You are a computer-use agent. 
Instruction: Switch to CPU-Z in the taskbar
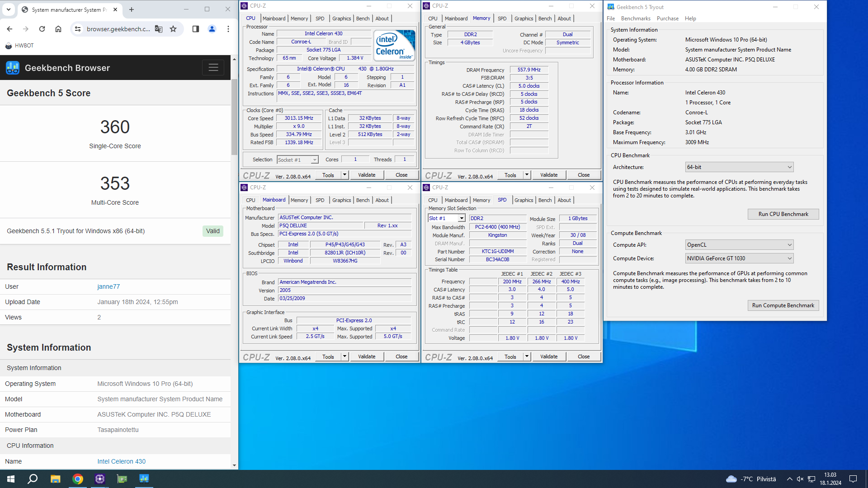(100, 479)
